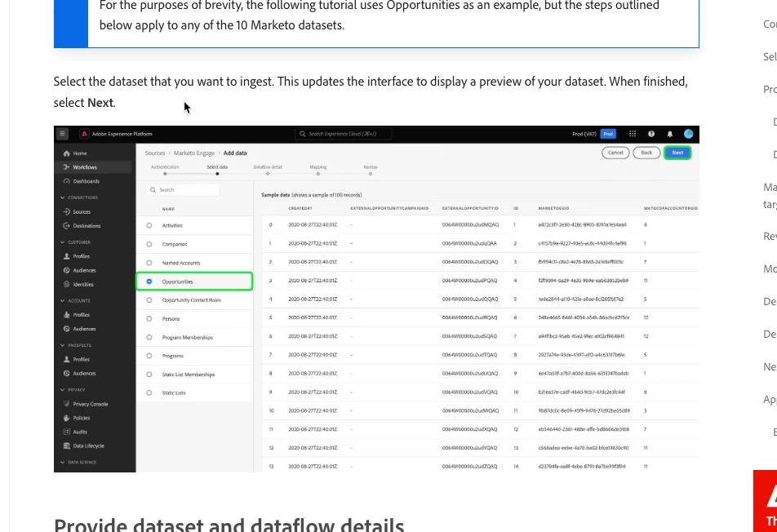The height and width of the screenshot is (532, 777).
Task: Select the Static Lists radio button
Action: point(149,392)
